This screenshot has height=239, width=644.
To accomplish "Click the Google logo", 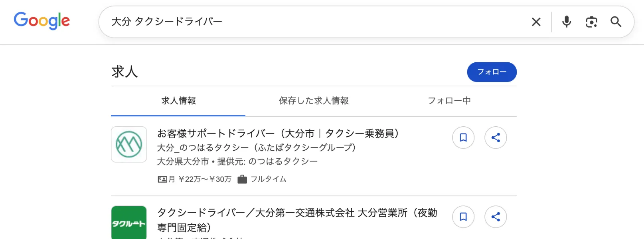I will 42,21.
